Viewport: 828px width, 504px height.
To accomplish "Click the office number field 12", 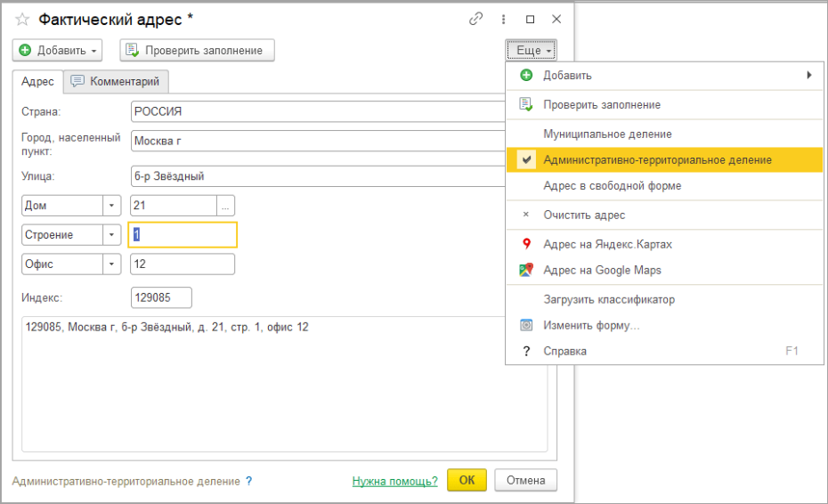I will (183, 264).
